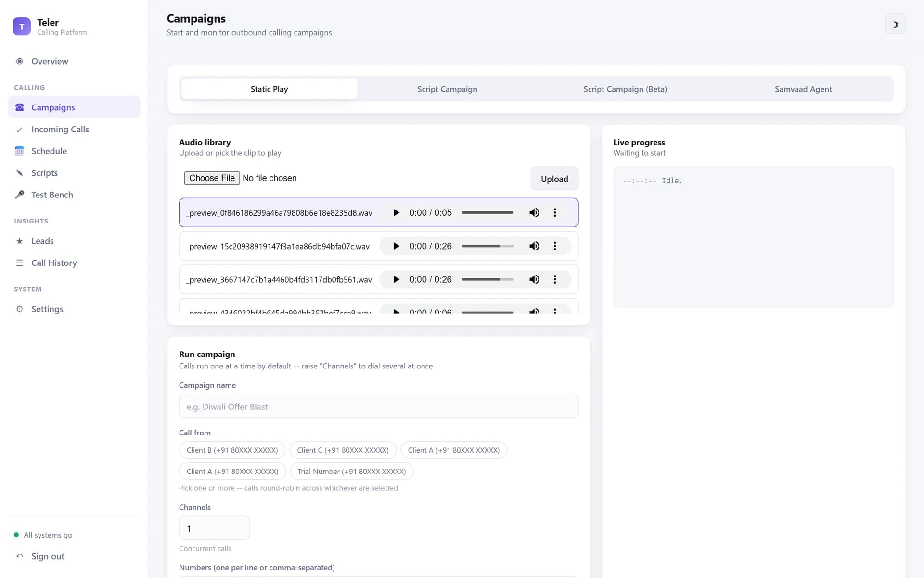Click the Channels number field

(x=214, y=528)
